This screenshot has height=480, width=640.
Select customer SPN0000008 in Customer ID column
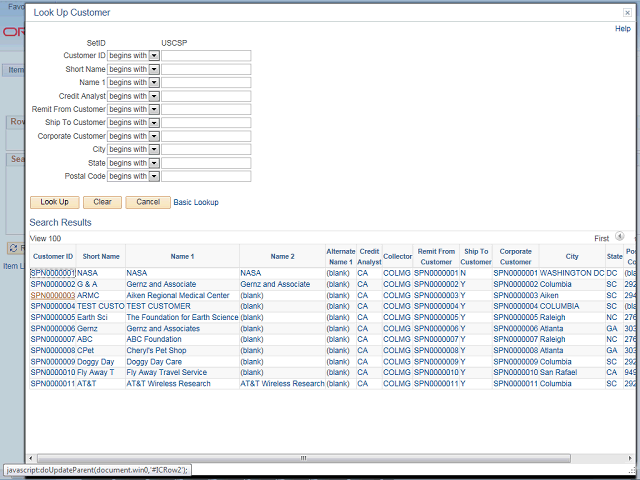(53, 351)
